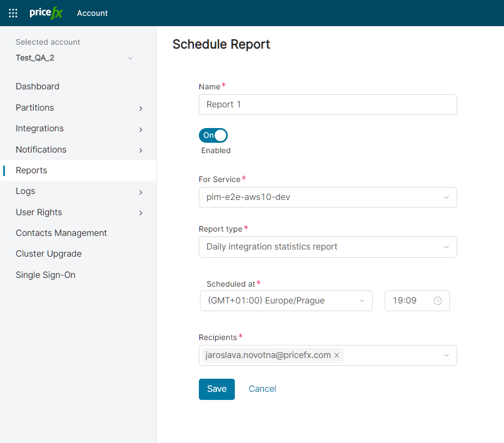Open the Report type dropdown

(327, 247)
